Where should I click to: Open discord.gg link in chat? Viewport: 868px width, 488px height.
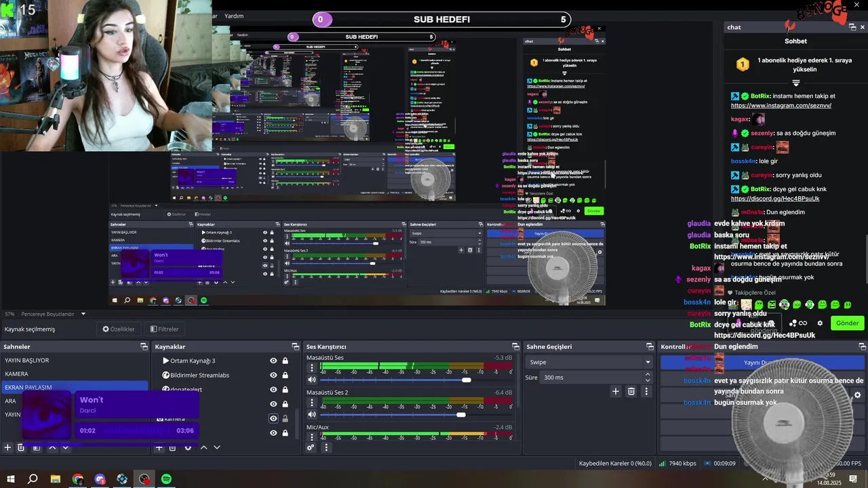[x=775, y=199]
